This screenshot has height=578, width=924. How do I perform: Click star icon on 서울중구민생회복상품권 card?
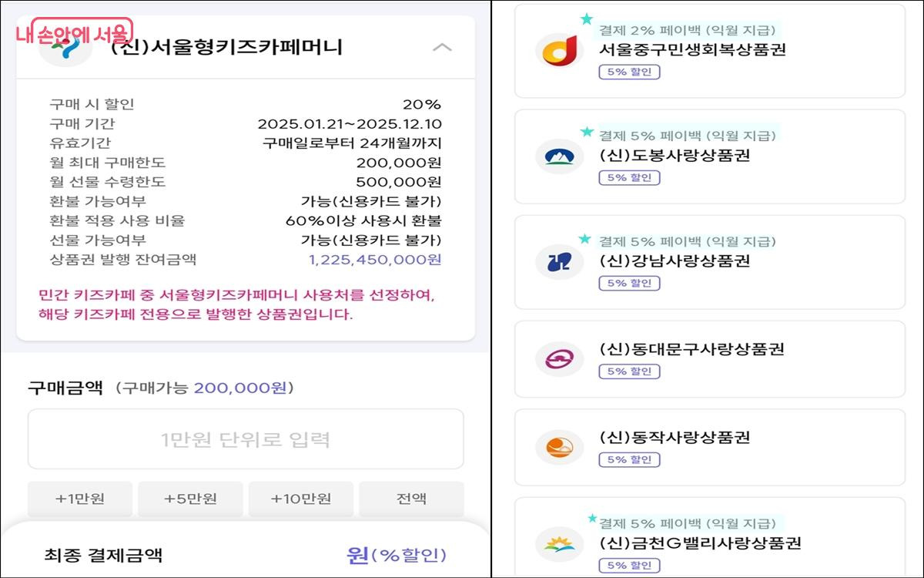[x=587, y=18]
